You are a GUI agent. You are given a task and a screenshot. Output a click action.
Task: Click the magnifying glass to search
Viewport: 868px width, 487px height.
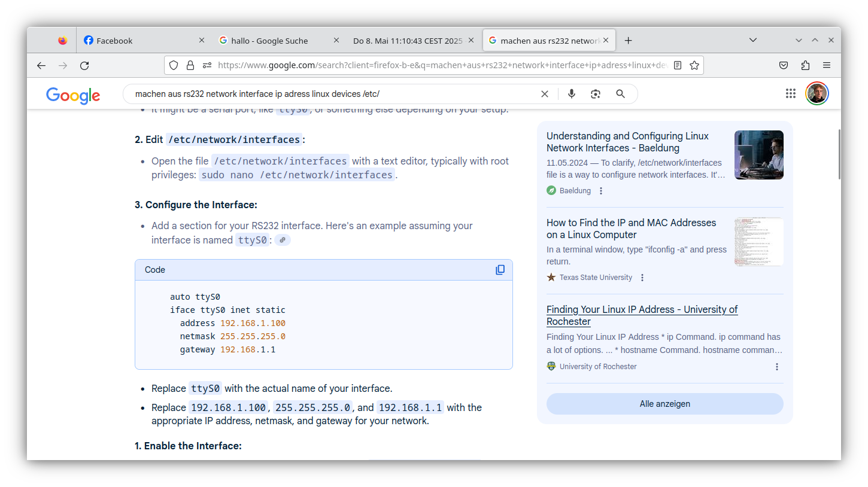click(620, 93)
